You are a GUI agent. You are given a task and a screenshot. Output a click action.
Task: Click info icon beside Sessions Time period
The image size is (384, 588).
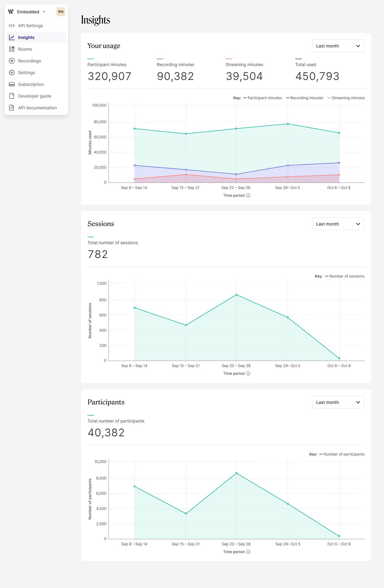pyautogui.click(x=248, y=373)
